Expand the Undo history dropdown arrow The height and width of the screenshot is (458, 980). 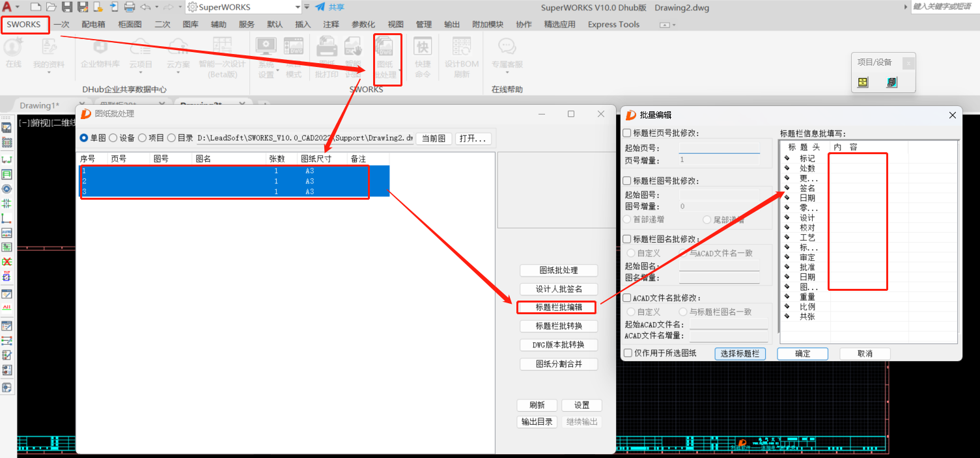[x=156, y=7]
